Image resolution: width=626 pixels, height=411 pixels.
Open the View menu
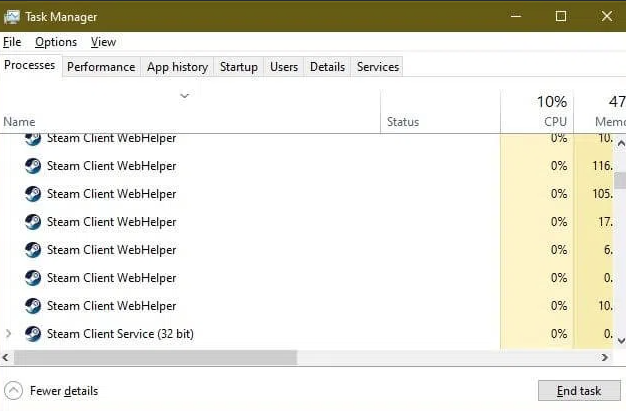pos(103,42)
